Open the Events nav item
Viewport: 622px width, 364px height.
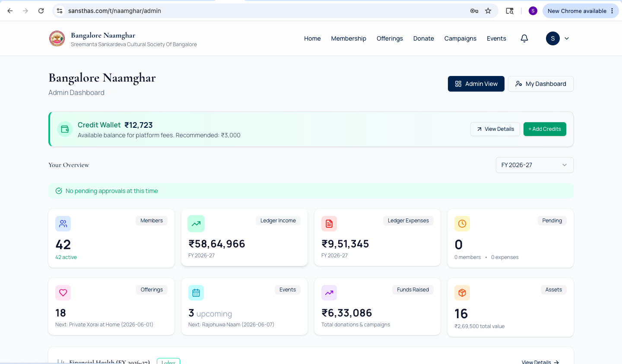click(x=496, y=38)
